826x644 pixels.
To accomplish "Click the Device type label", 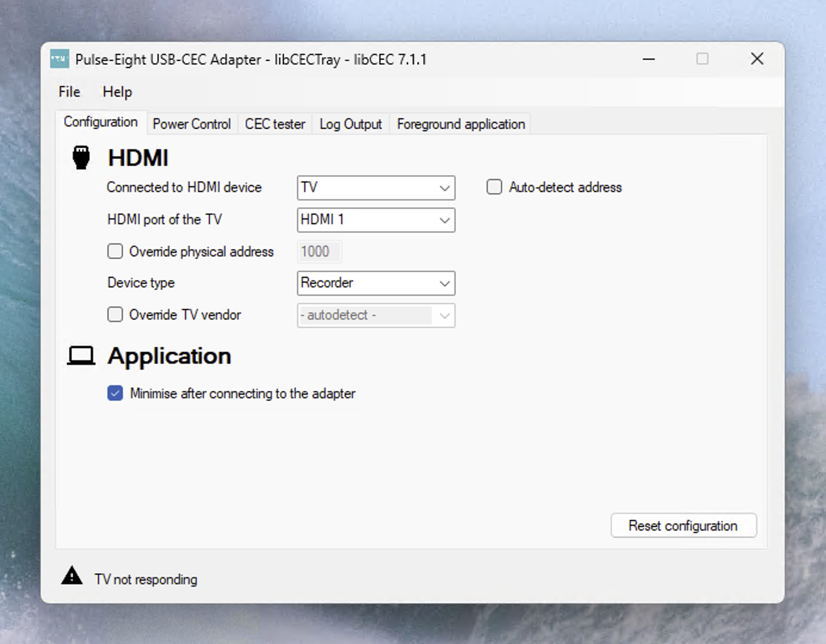I will pos(141,283).
